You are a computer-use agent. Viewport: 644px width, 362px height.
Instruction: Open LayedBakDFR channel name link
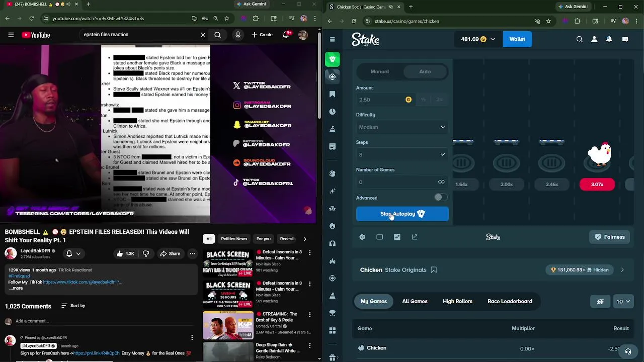coord(35,251)
